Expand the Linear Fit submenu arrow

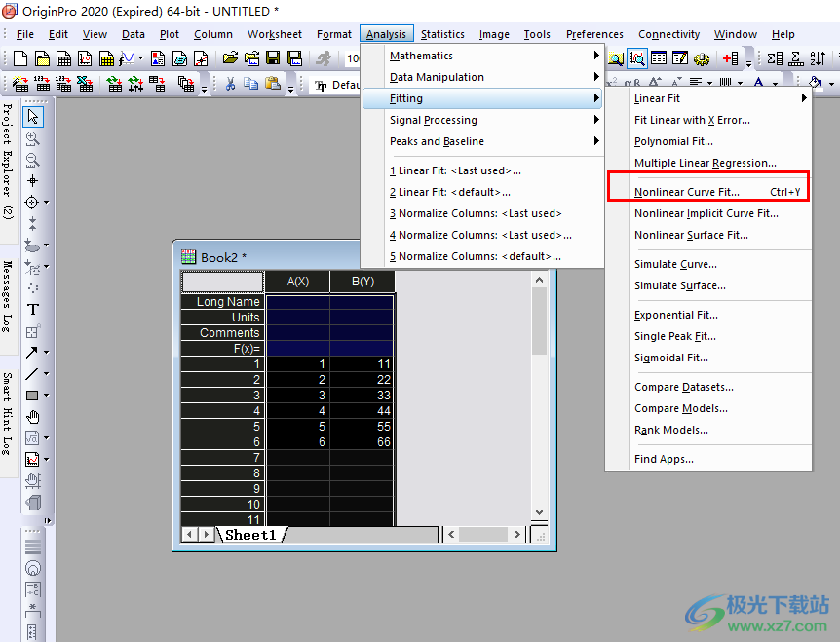point(804,98)
